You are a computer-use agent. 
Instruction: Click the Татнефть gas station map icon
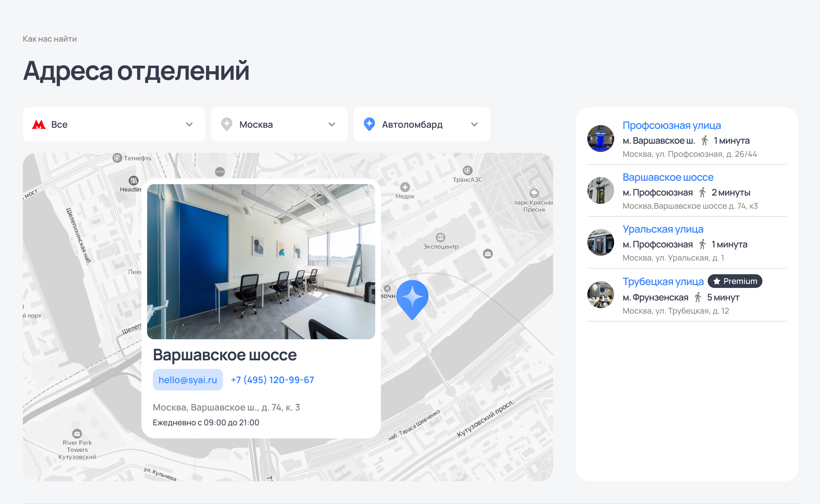117,158
